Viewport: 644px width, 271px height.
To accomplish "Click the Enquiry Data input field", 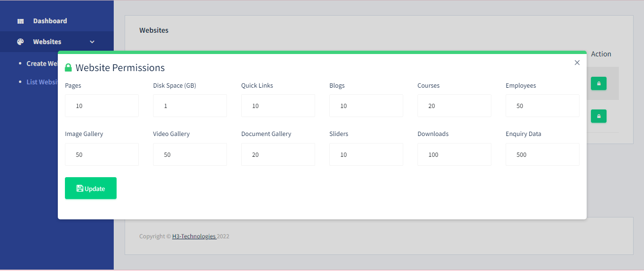I will coord(543,154).
